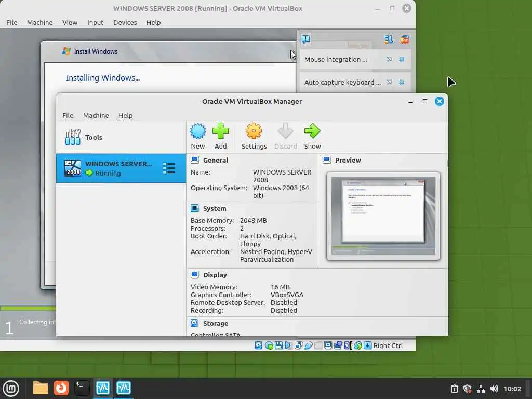The image size is (532, 399).
Task: Open Settings via the orange gear icon
Action: (x=254, y=131)
